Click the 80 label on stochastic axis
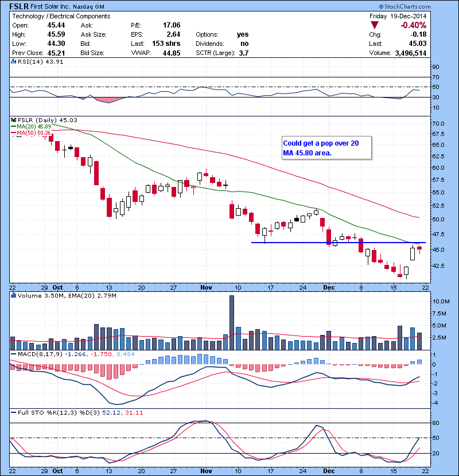This screenshot has height=476, width=459. (435, 423)
